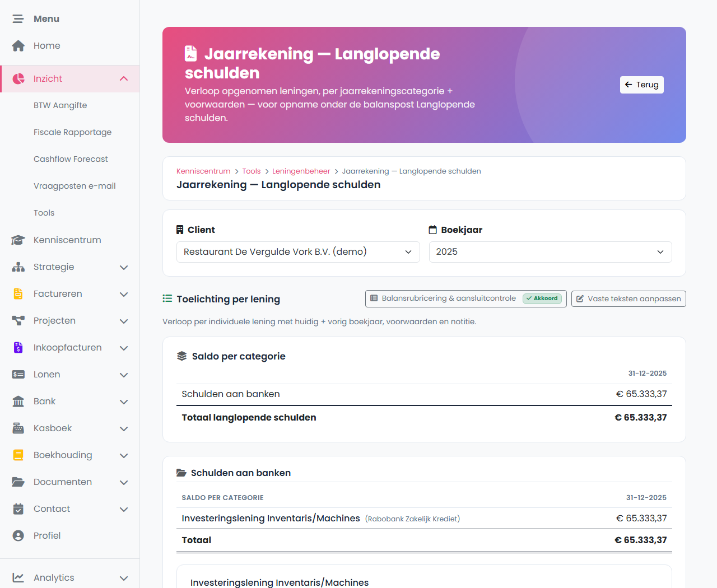
Task: Expand the Strategie submenu chevron
Action: (124, 268)
